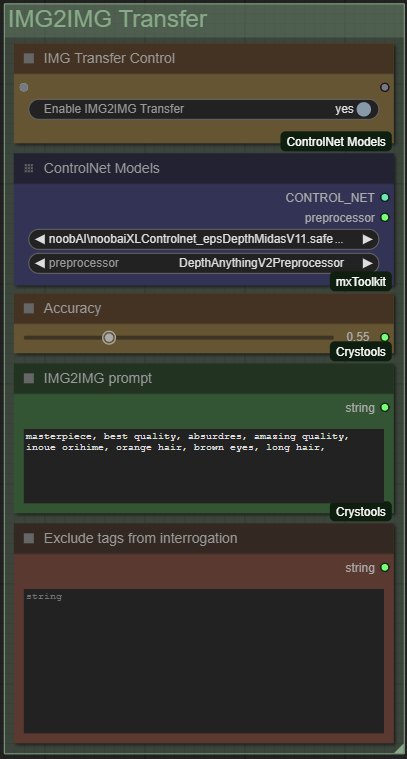Click the CONTROL_NET output connector
Viewport: 407px width, 759px height.
(385, 197)
